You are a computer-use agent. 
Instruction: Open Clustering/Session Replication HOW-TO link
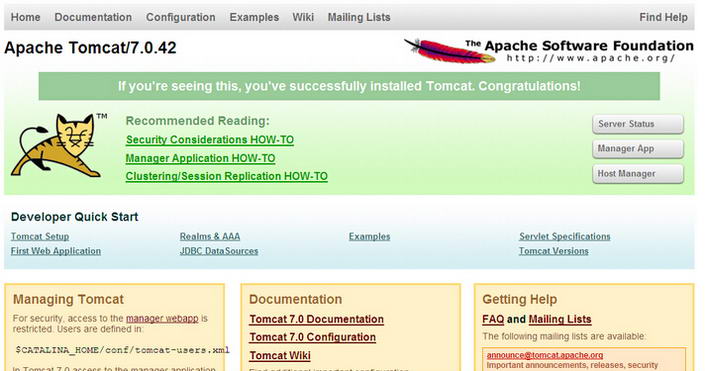click(x=227, y=176)
